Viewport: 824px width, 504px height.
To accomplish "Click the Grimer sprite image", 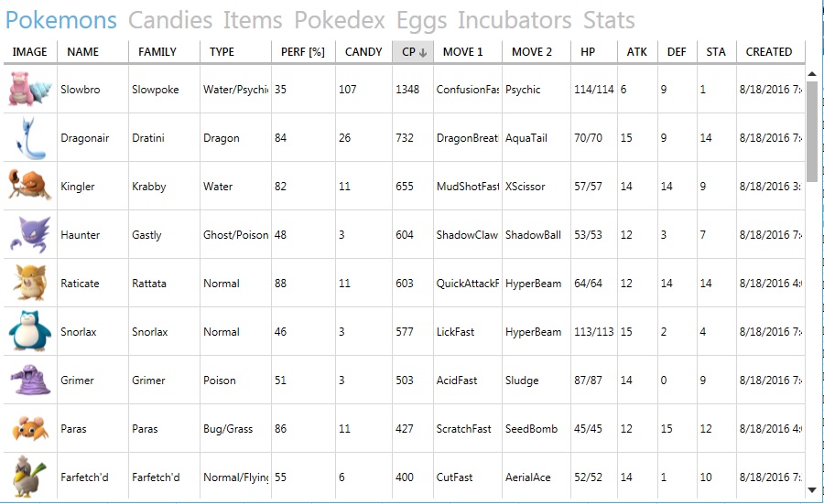I will click(30, 380).
